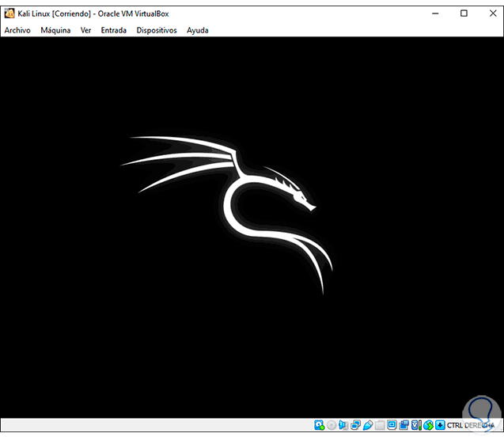Click the shared folders status icon
This screenshot has height=437, width=504.
380,425
